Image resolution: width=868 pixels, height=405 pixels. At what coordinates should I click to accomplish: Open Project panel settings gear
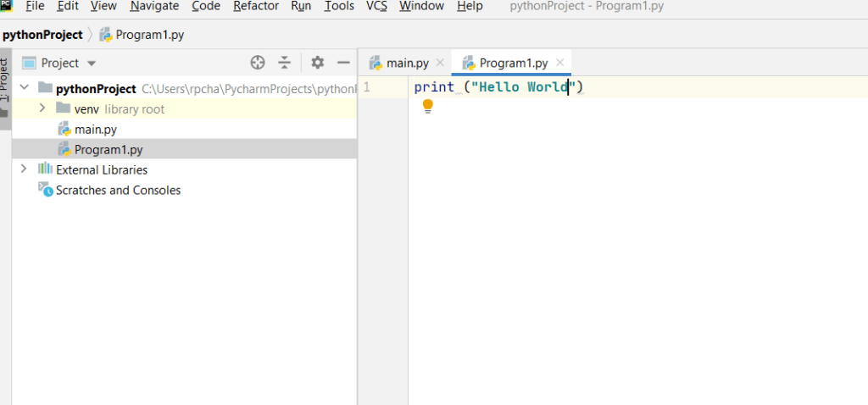click(317, 63)
